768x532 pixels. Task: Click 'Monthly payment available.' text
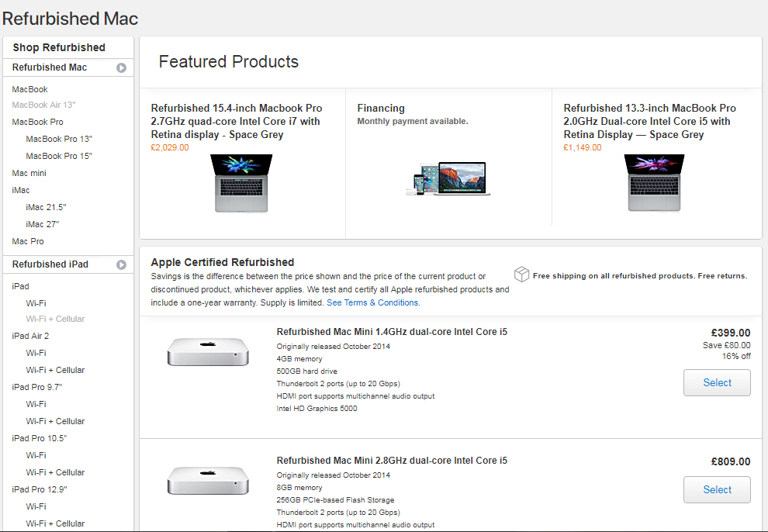tap(413, 122)
